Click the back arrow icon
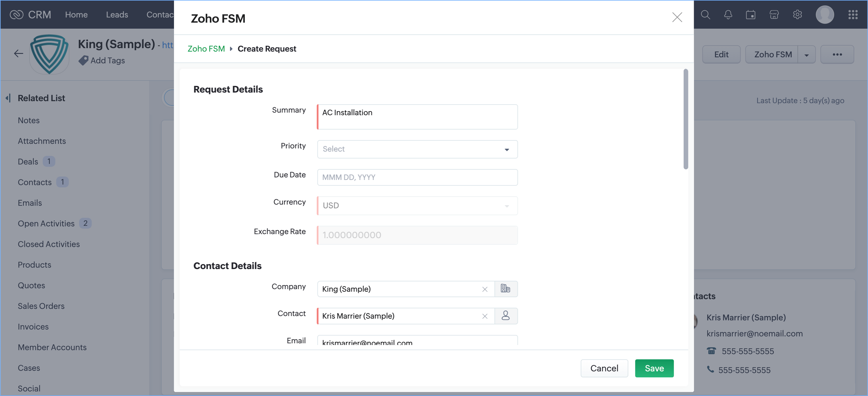 18,53
